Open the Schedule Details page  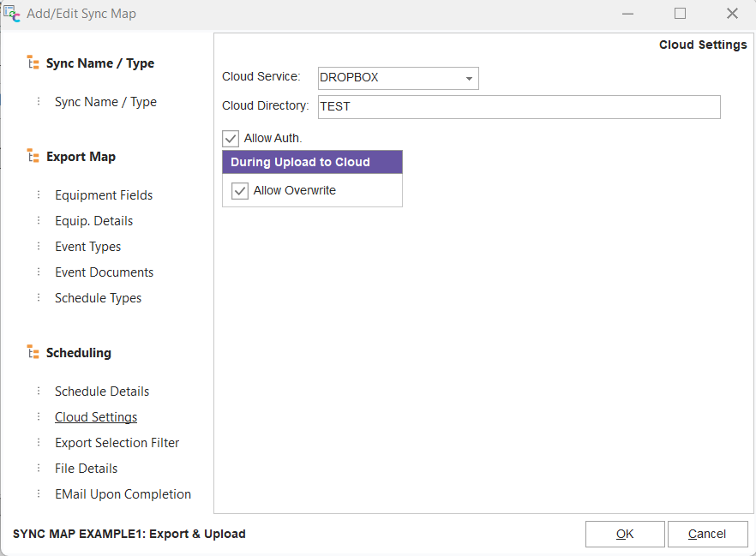[102, 392]
